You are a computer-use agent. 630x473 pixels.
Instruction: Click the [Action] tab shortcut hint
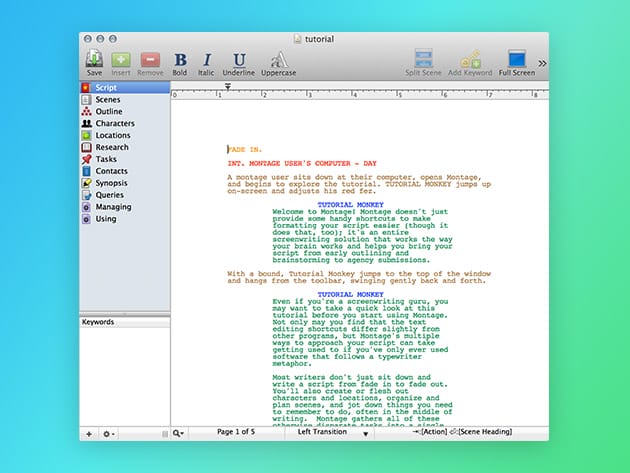[x=430, y=432]
